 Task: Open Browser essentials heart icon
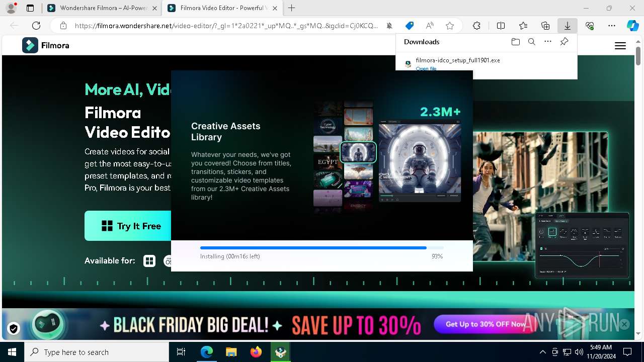point(590,26)
